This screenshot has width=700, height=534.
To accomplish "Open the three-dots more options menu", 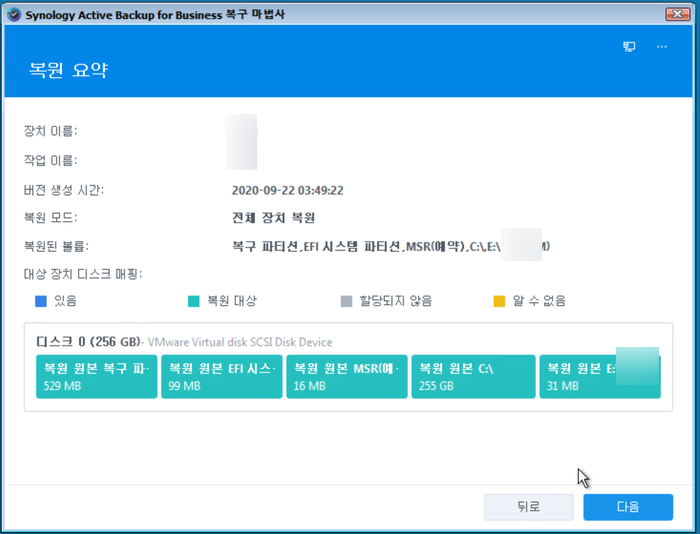I will (662, 47).
